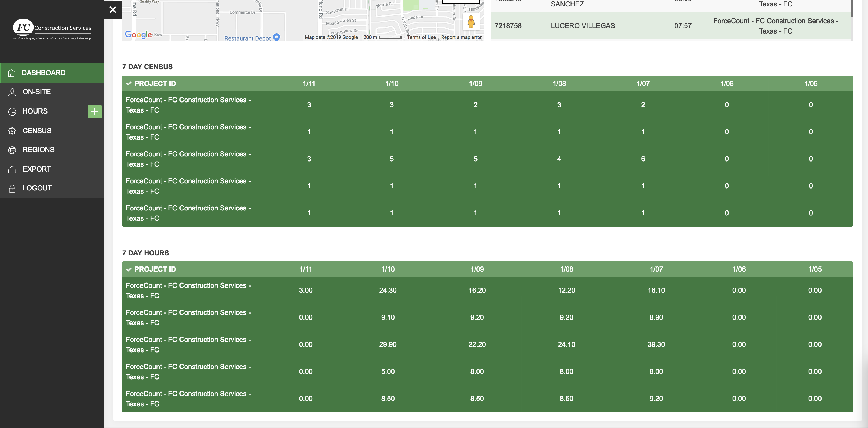Screen dimensions: 868x428
Task: Toggle the 7 Day Hours Project ID checkmark
Action: pos(129,269)
